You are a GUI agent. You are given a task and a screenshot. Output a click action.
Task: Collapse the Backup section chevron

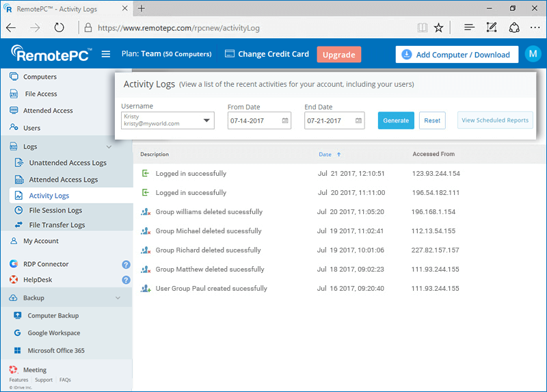(x=118, y=298)
